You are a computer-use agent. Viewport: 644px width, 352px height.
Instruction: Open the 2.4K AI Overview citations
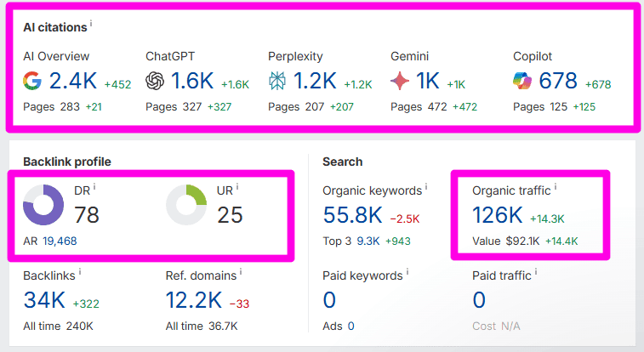click(73, 82)
